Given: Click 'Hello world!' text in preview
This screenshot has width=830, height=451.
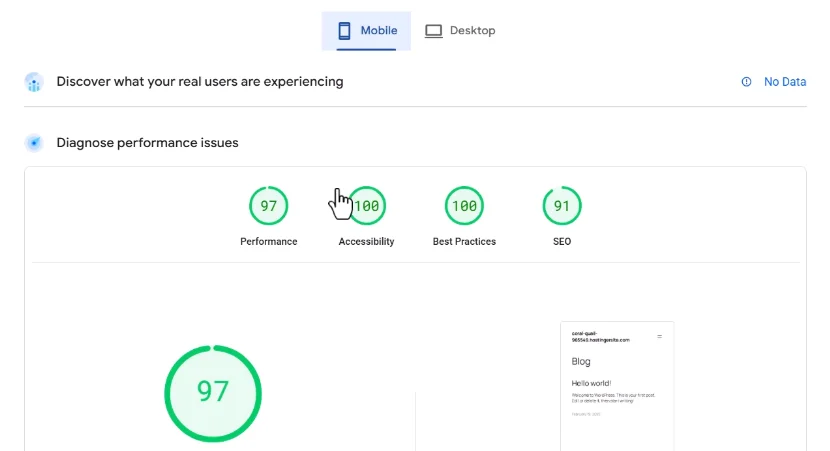Looking at the screenshot, I should pyautogui.click(x=591, y=383).
